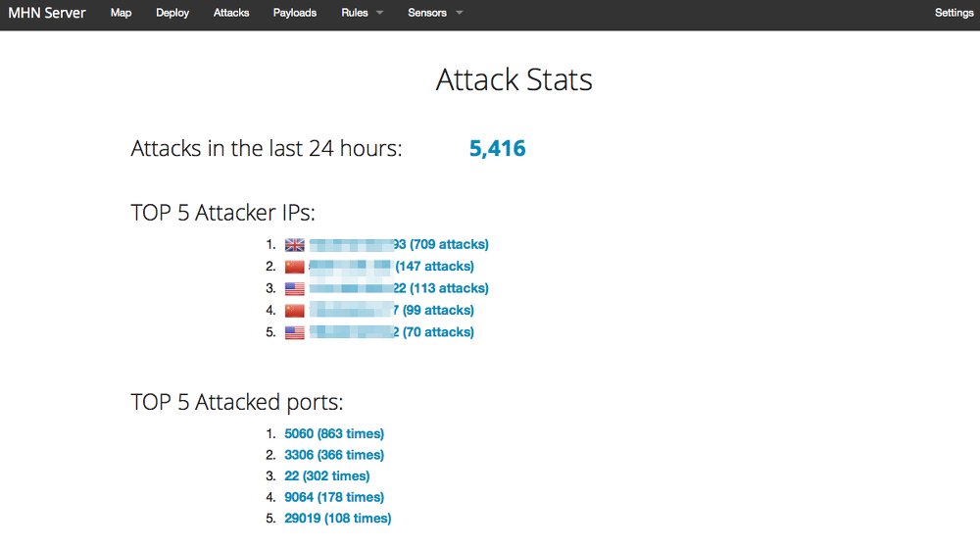Expand the Rules dropdown menu

click(x=362, y=13)
